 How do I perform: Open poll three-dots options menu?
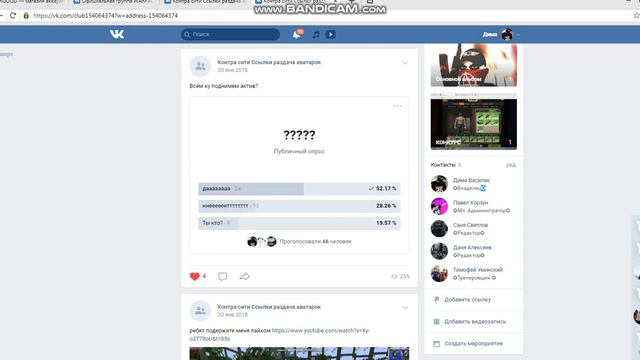point(398,106)
